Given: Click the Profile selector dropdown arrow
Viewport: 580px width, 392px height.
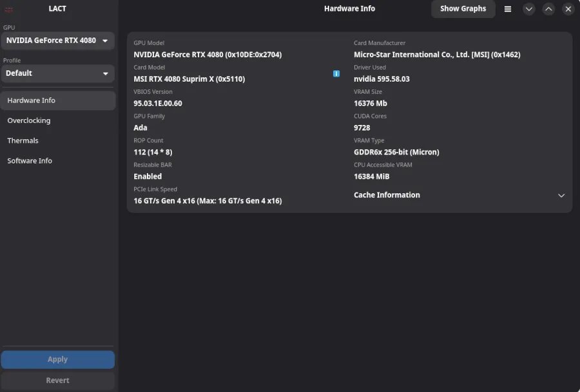Looking at the screenshot, I should tap(106, 73).
